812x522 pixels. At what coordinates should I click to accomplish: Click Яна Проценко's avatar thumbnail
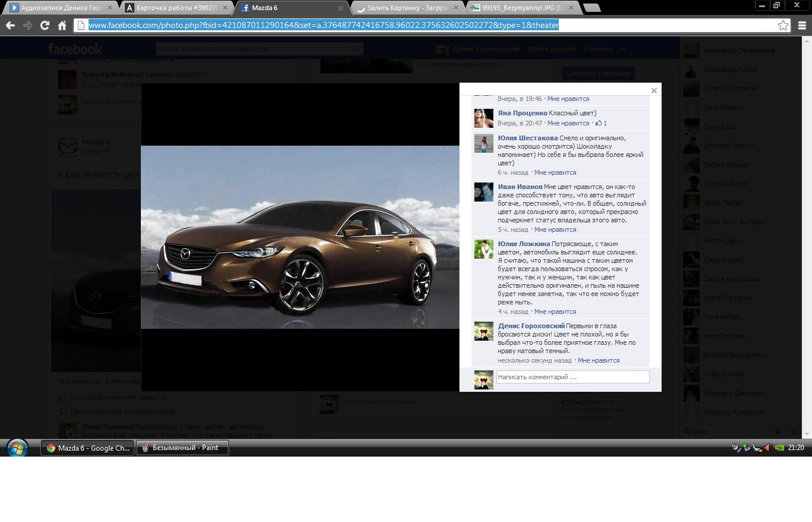click(x=484, y=118)
